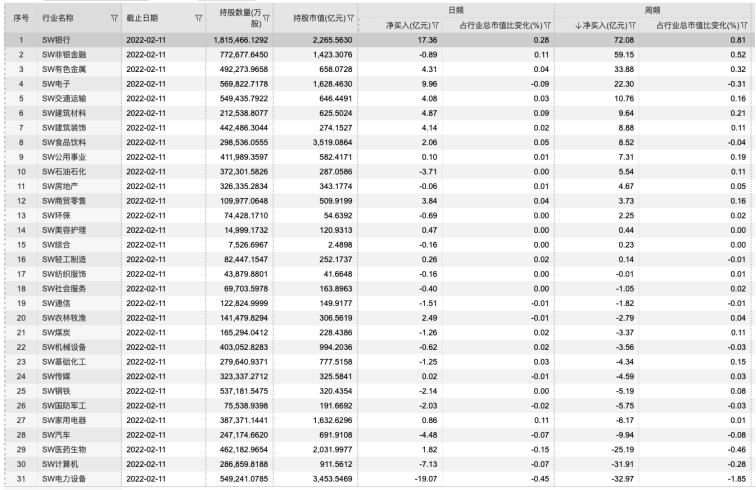Click filter icon for 持股市值 column

(x=349, y=18)
